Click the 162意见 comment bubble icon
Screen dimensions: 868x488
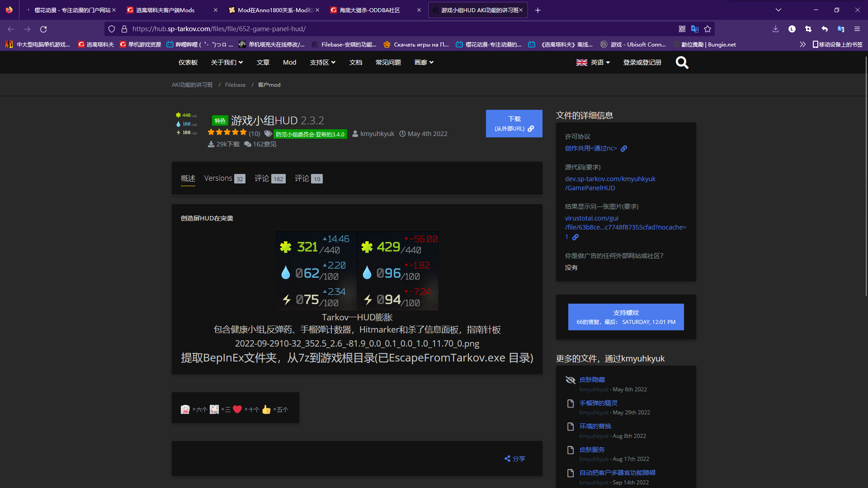(248, 144)
